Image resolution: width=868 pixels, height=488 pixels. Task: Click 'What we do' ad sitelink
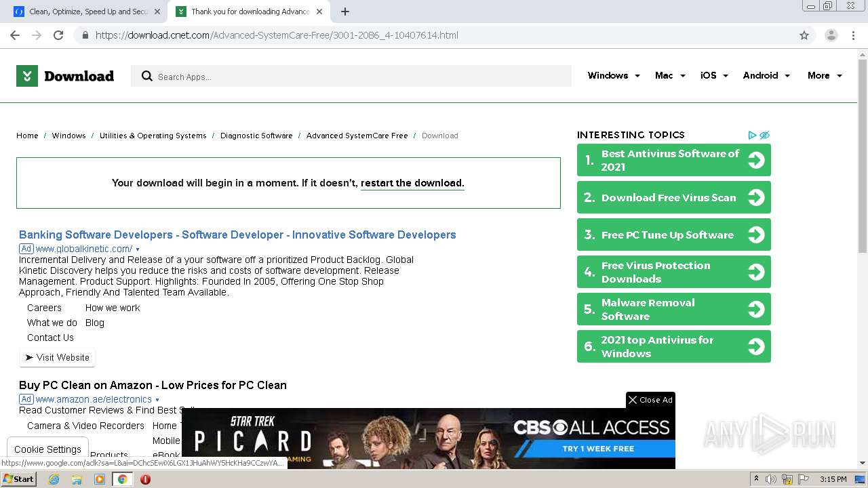[x=52, y=323]
